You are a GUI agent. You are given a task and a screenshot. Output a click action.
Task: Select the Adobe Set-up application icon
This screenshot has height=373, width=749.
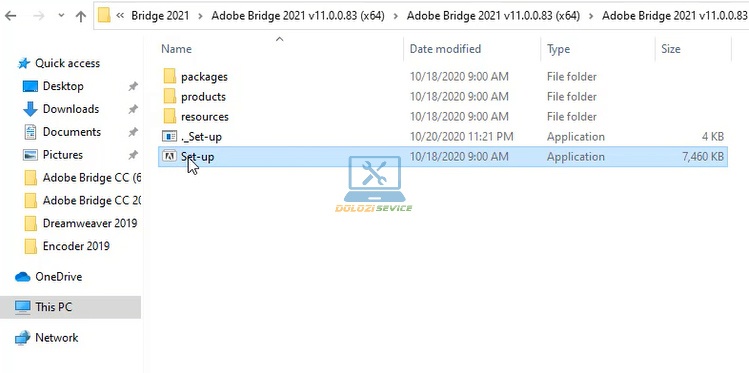170,156
